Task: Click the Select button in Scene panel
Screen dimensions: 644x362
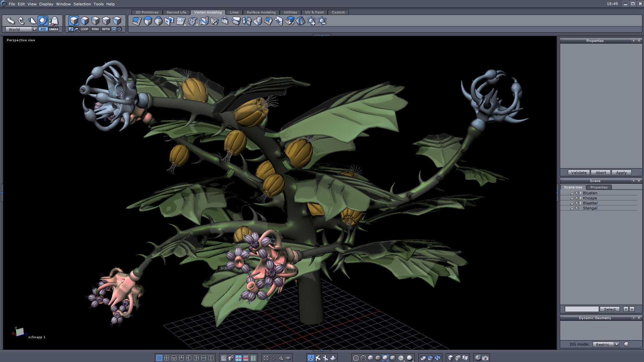Action: point(610,309)
